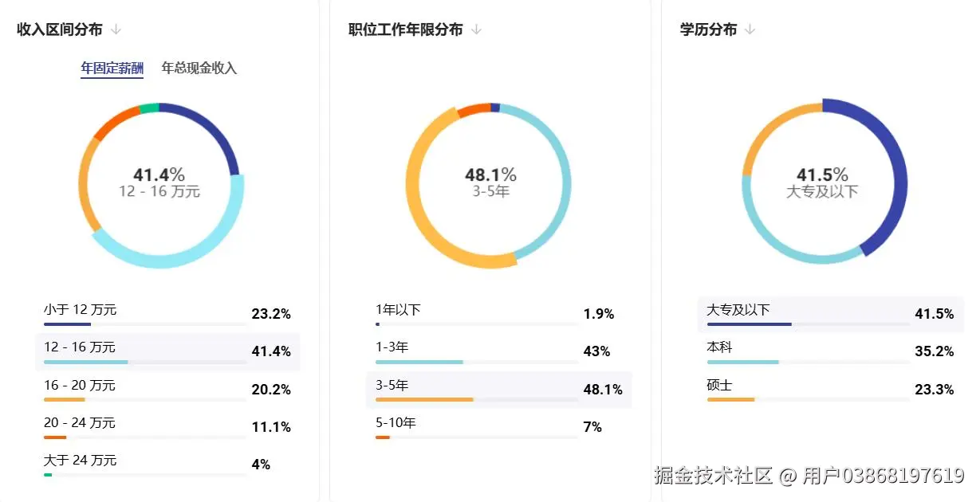Select the 12 - 16 万元 legend row

click(x=167, y=351)
